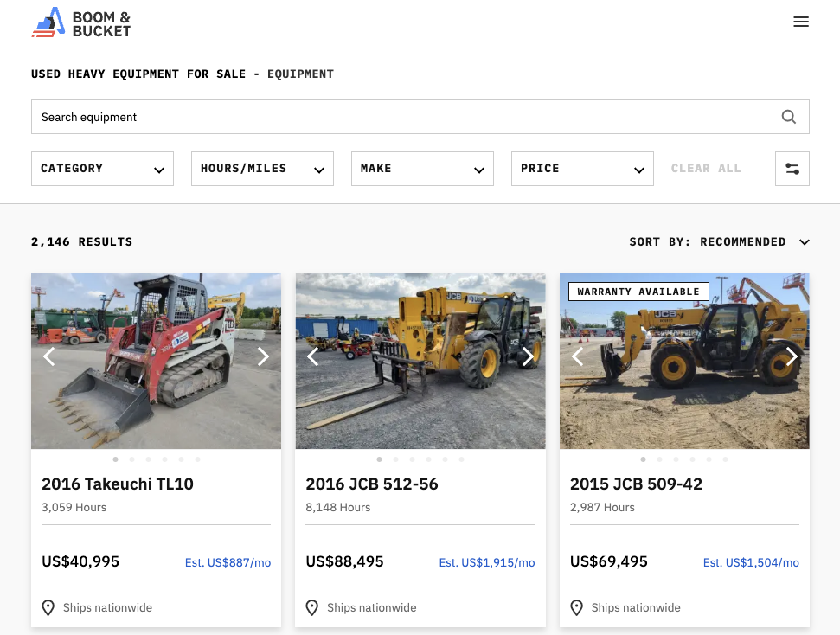Click the Clear All filters button
Viewport: 840px width, 635px height.
[x=706, y=168]
